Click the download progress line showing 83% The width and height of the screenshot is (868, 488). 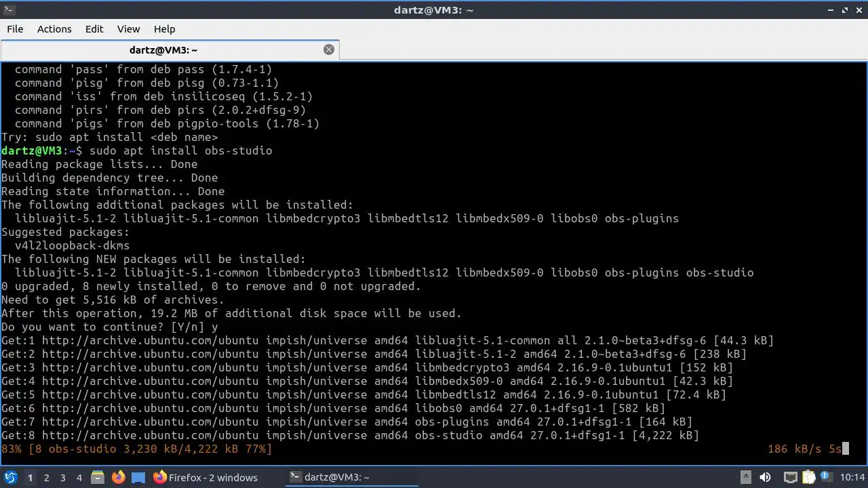pyautogui.click(x=136, y=449)
